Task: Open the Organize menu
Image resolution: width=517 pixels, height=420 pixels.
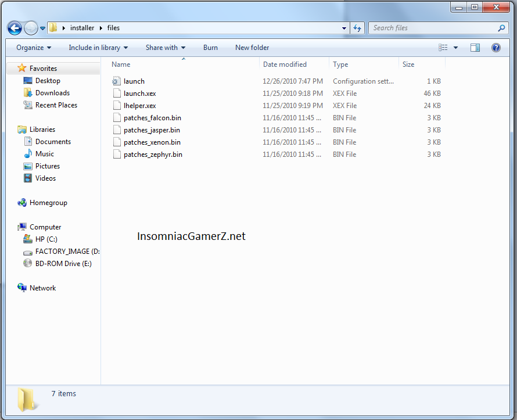Action: coord(34,48)
